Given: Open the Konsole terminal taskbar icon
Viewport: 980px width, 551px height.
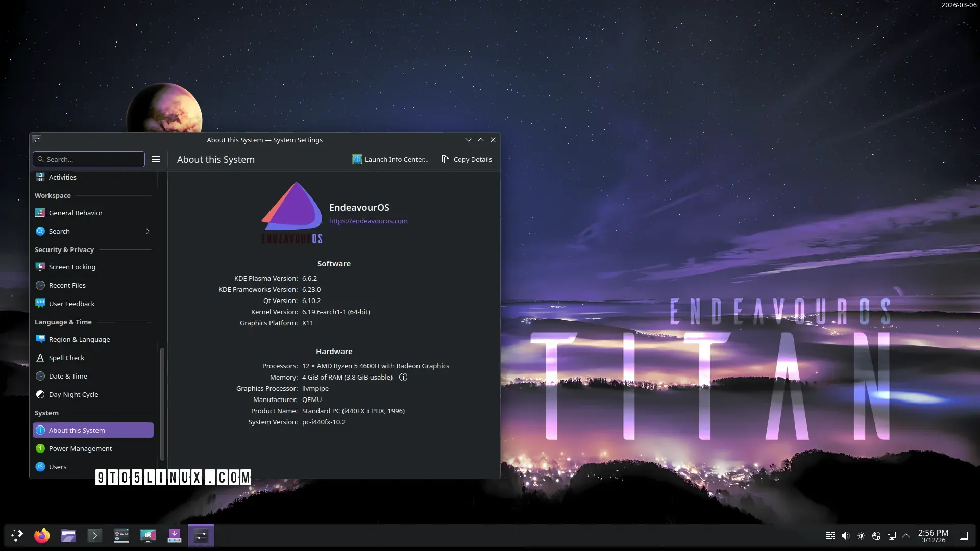Looking at the screenshot, I should click(x=95, y=535).
